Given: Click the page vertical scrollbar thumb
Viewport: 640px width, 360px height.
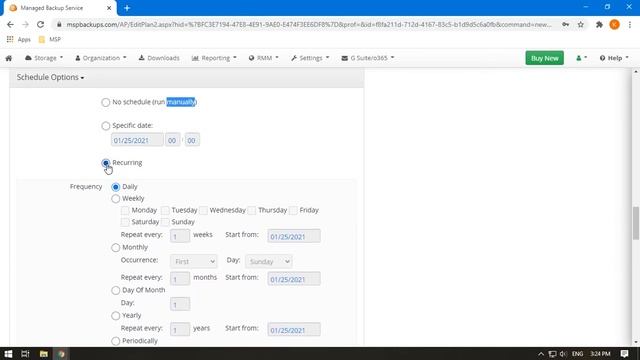Looking at the screenshot, I should click(636, 223).
